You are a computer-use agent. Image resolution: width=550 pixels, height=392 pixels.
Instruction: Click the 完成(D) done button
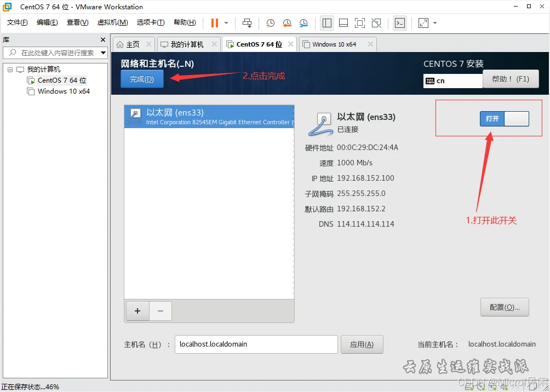tap(142, 79)
